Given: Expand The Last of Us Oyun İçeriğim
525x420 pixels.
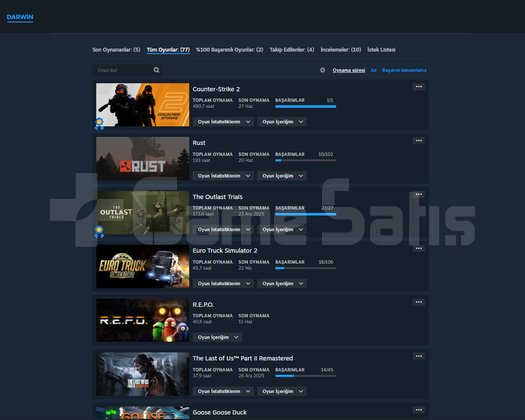Looking at the screenshot, I should (x=282, y=391).
